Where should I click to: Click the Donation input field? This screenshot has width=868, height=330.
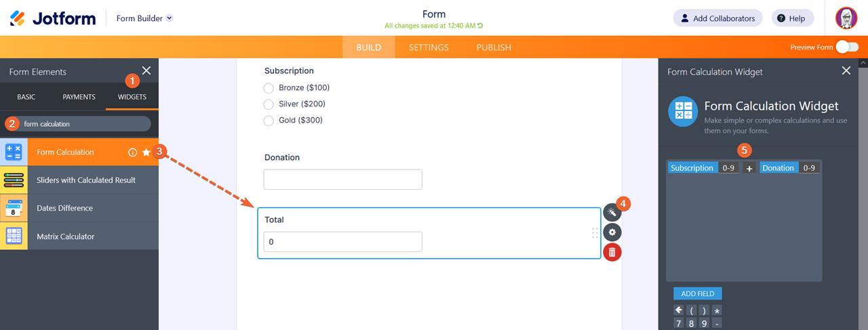pyautogui.click(x=342, y=180)
